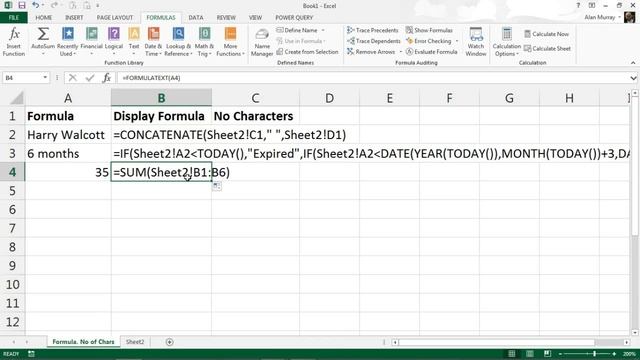Switch to Page Layout view in status bar
Screen dimensions: 640x360
point(530,354)
